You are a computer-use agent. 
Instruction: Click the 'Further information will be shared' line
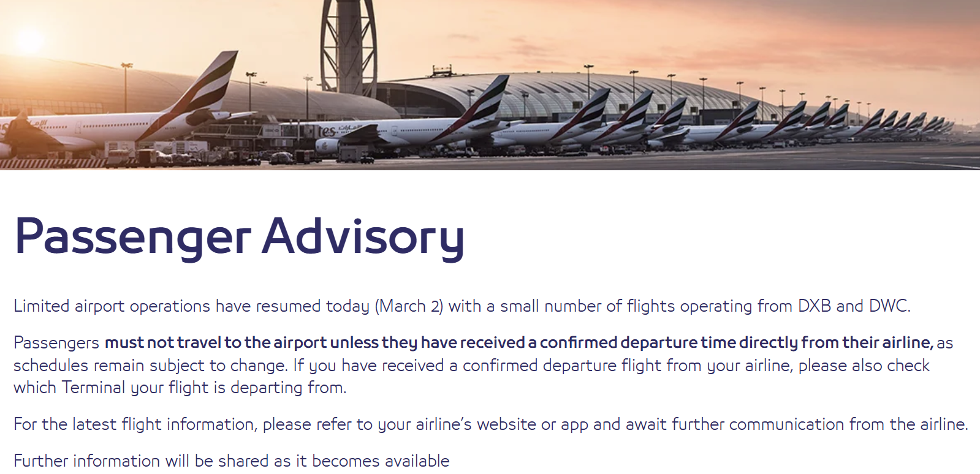click(231, 461)
